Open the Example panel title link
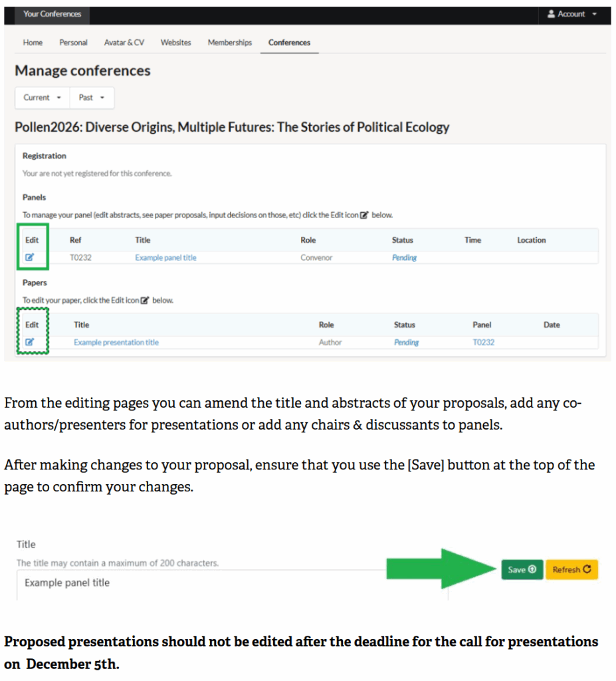 (165, 257)
